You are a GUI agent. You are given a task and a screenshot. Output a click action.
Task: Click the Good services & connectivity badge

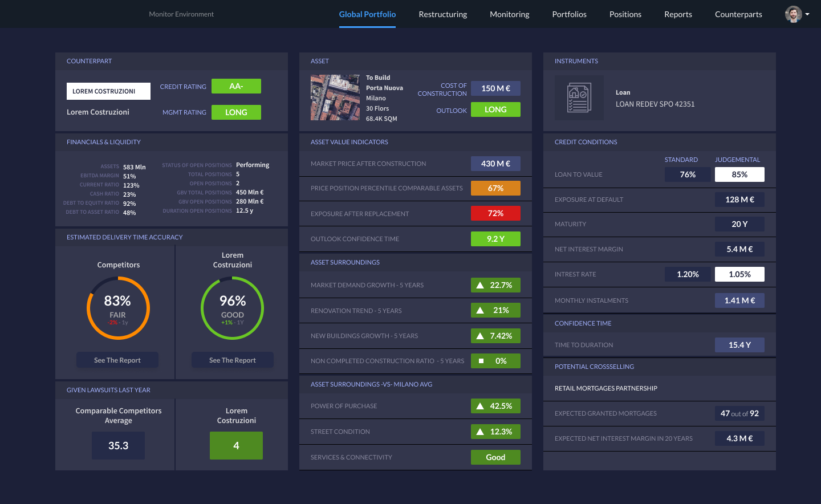click(x=495, y=457)
